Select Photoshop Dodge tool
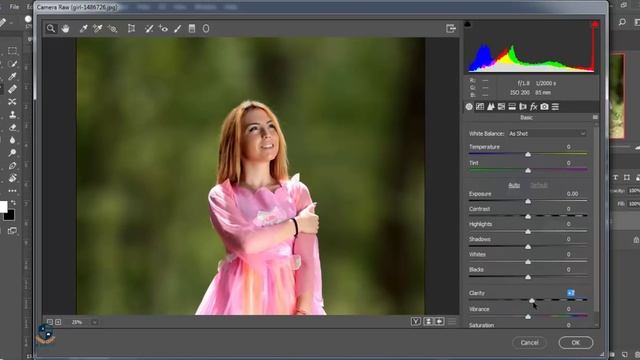The image size is (640, 360). pyautogui.click(x=12, y=153)
